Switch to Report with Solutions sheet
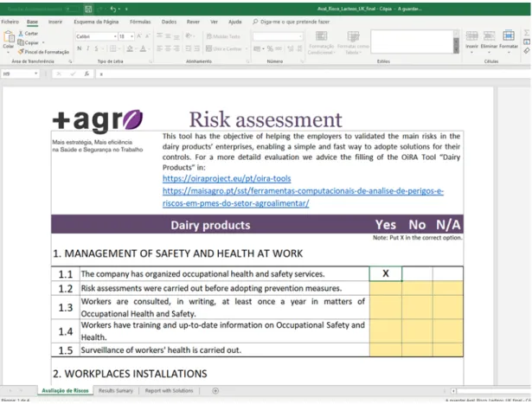Viewport: 532px width, 404px height. [169, 391]
